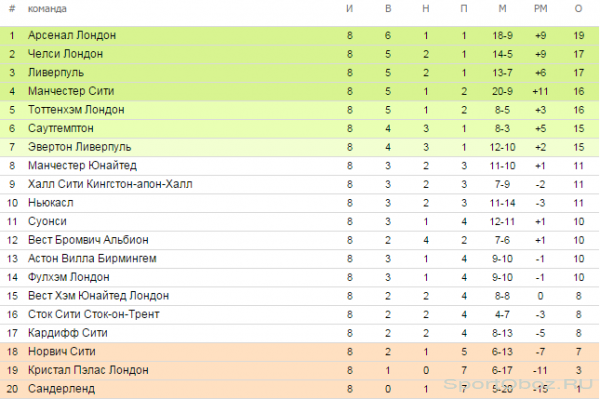Click Халл Сити Кингстон-апон-Халл
Image resolution: width=600 pixels, height=399 pixels.
(x=110, y=184)
